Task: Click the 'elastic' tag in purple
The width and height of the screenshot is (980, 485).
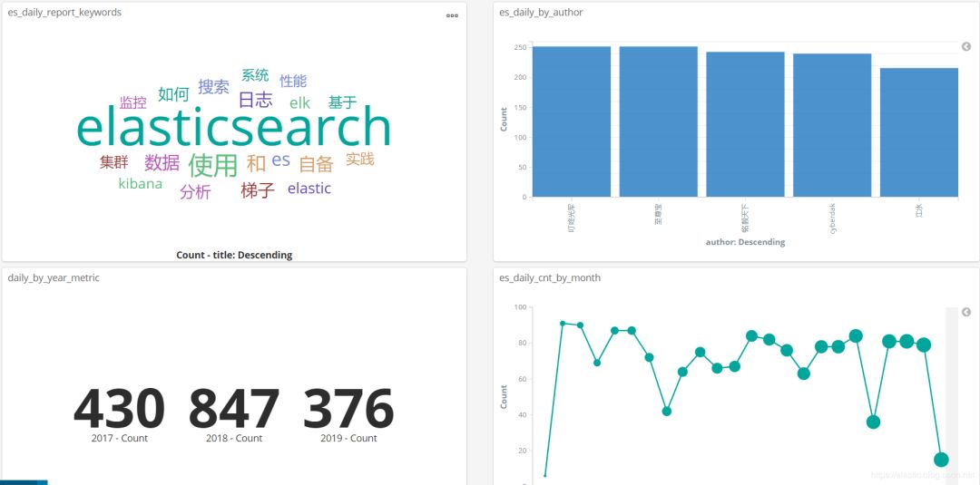Action: click(309, 188)
